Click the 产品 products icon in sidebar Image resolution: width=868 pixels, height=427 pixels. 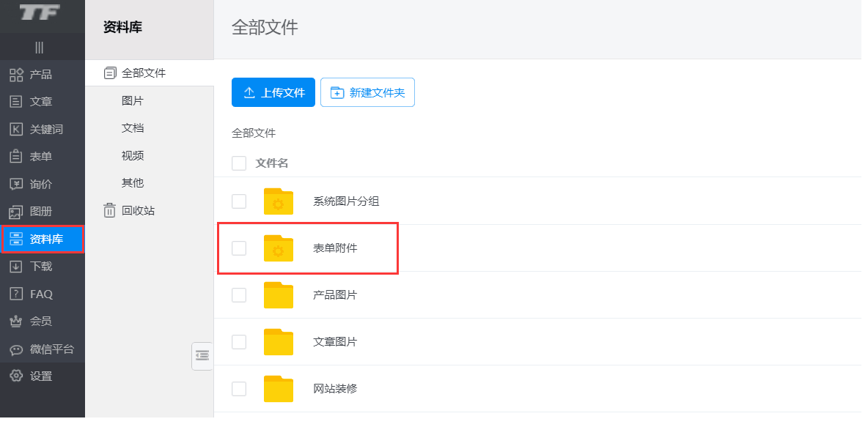click(x=16, y=74)
